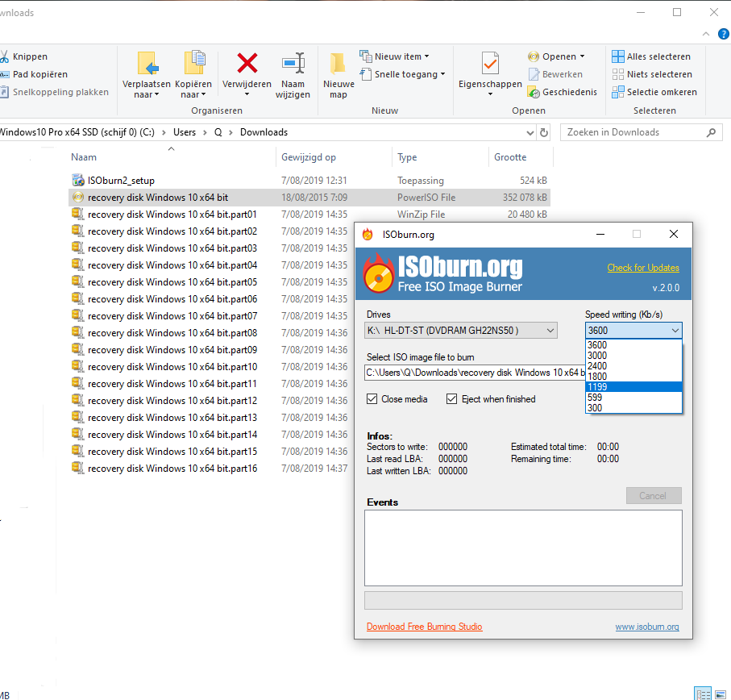Viewport: 731px width, 700px height.
Task: Sort files by Gewijzigd op column
Action: tap(309, 157)
